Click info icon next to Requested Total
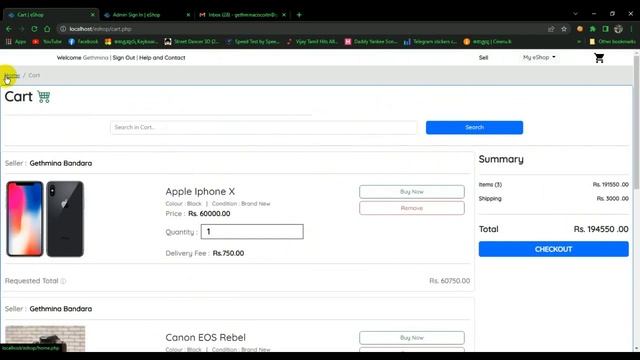The width and height of the screenshot is (640, 360). click(x=63, y=281)
